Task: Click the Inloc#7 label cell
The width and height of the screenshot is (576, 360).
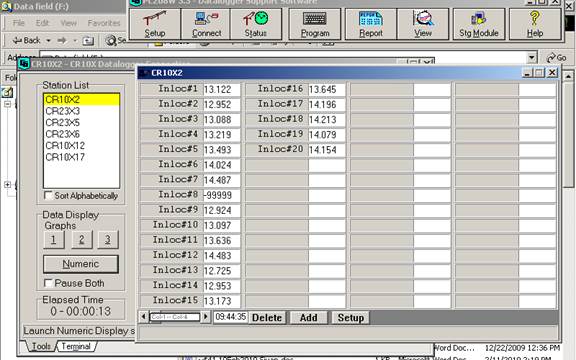Action: pyautogui.click(x=171, y=180)
